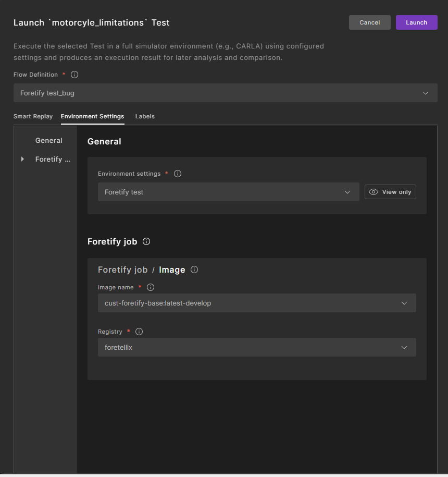Click info icon next to Registry label
Viewport: 448px width, 477px height.
point(139,332)
